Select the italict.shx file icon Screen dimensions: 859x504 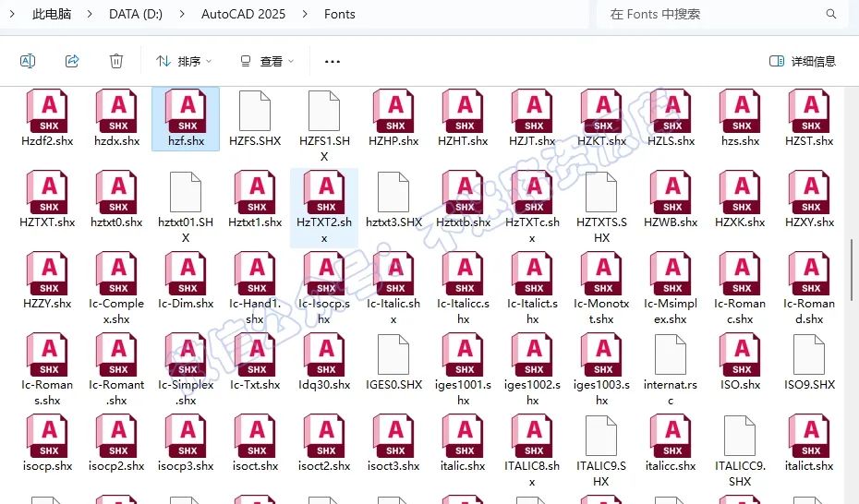(810, 436)
